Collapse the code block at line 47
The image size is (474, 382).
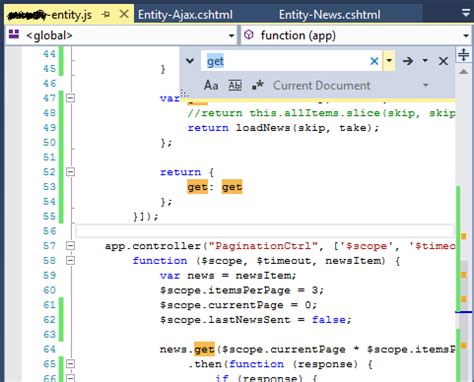pos(70,98)
